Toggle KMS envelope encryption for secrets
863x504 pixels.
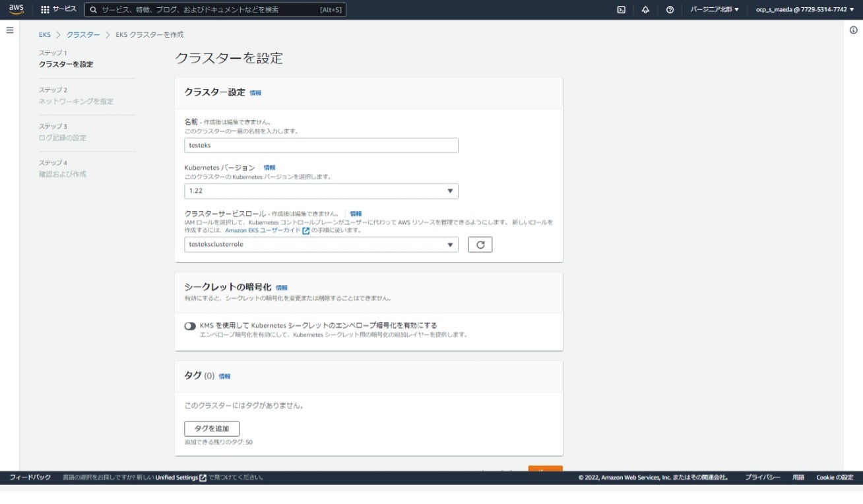pyautogui.click(x=190, y=326)
